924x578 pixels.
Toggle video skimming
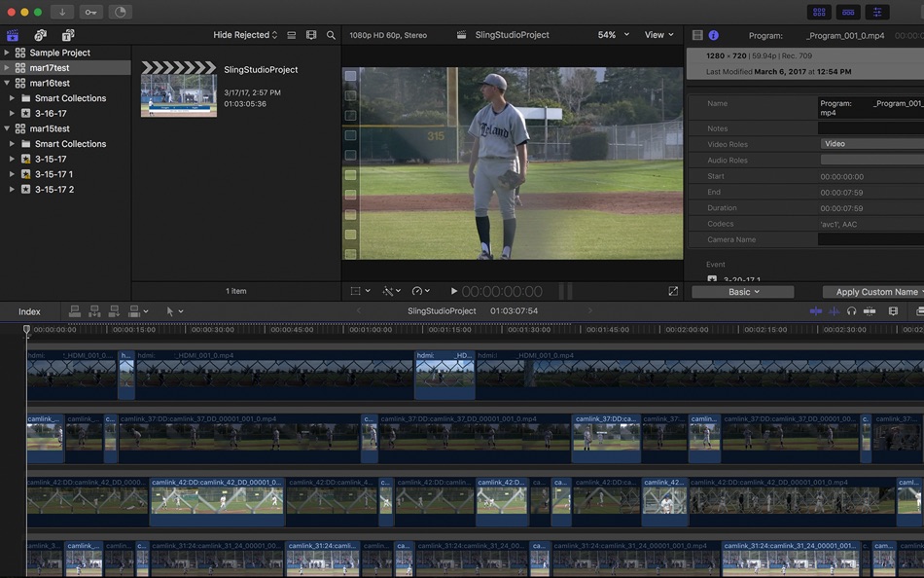pos(816,311)
